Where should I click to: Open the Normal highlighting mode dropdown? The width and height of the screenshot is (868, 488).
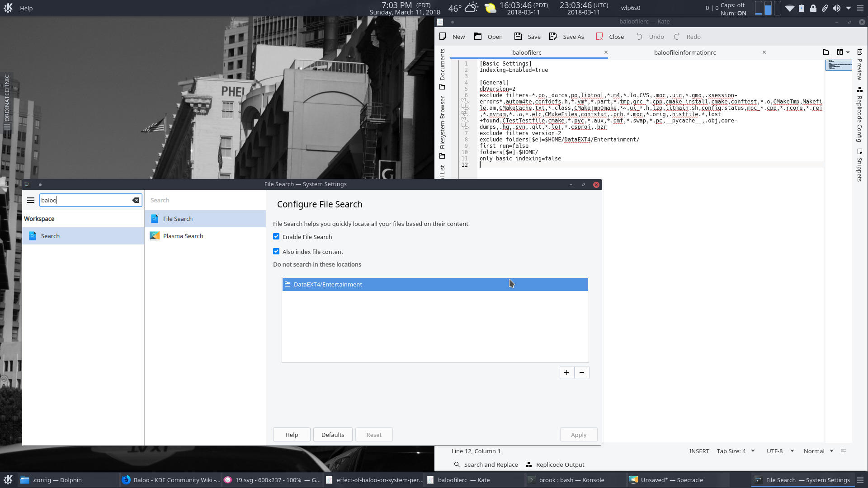pos(818,451)
